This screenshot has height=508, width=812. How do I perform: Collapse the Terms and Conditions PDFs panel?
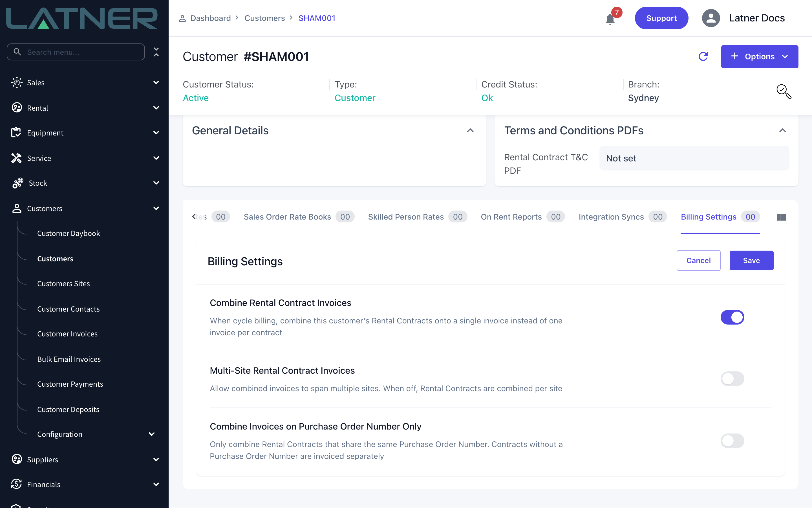782,130
